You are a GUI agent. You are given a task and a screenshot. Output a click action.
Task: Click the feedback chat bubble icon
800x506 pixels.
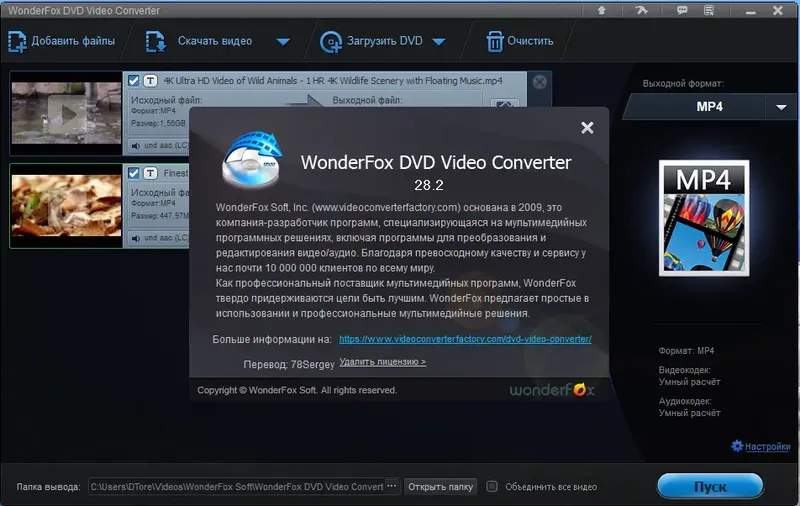682,10
